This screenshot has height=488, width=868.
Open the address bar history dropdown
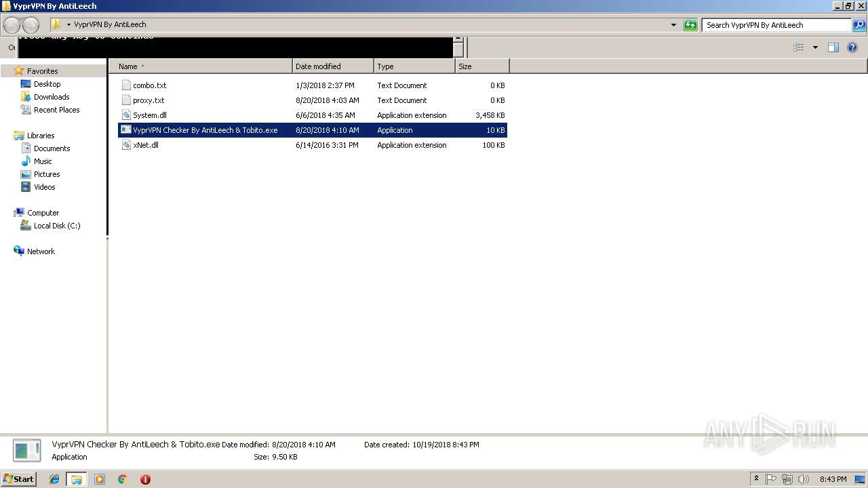(x=673, y=25)
